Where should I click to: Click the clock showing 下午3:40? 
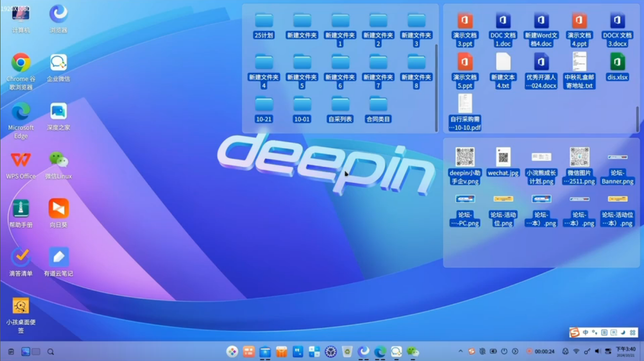tap(625, 349)
